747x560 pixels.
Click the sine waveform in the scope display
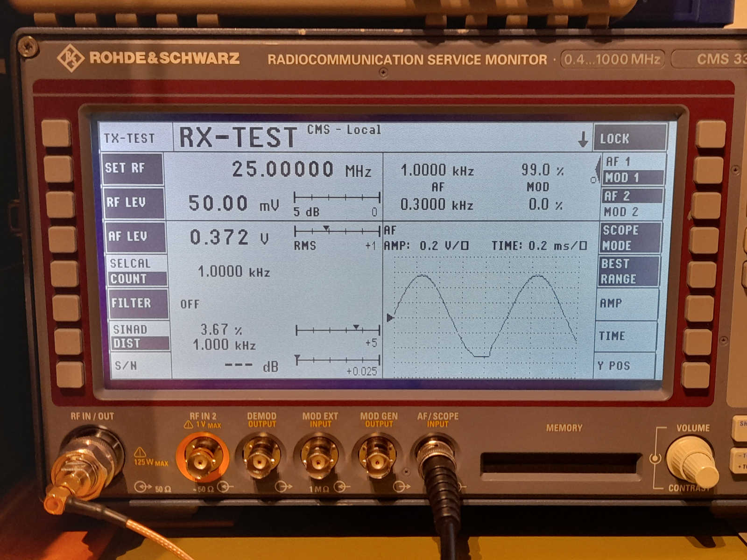click(x=485, y=316)
